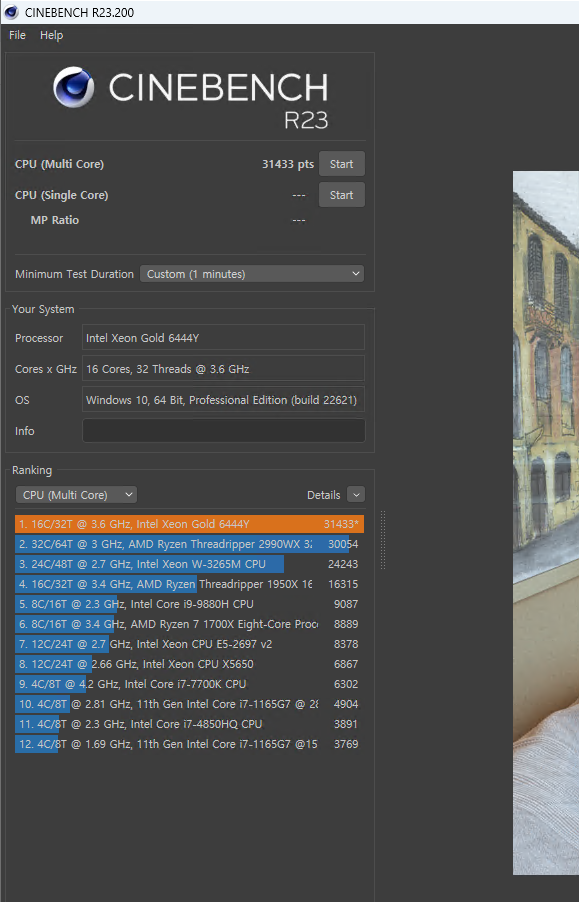The image size is (579, 902).
Task: Click the 30054 score value
Action: click(x=343, y=544)
